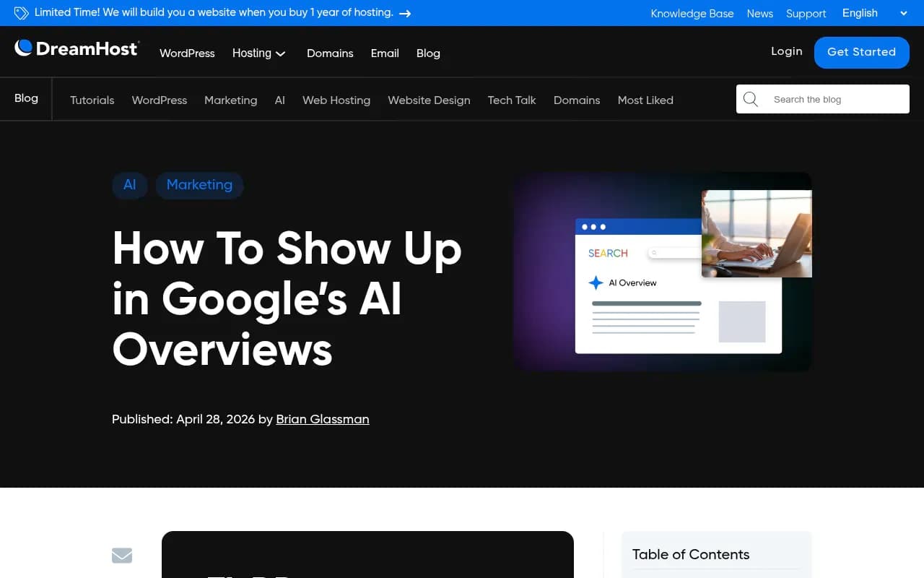Select the Domains blog category
The image size is (924, 578).
click(577, 100)
